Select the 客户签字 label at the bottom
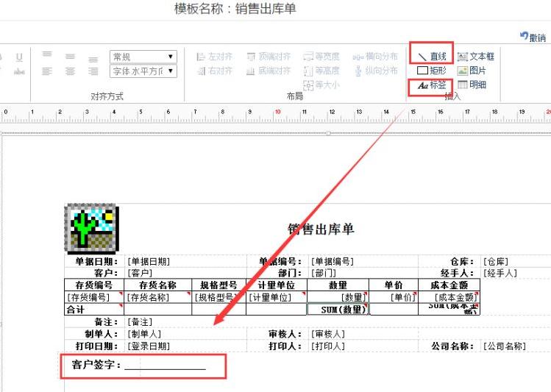This screenshot has width=551, height=392. pos(96,365)
